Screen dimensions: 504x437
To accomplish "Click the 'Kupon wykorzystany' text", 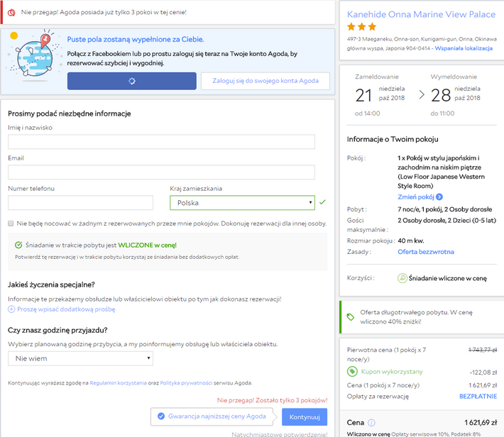I will [x=392, y=372].
